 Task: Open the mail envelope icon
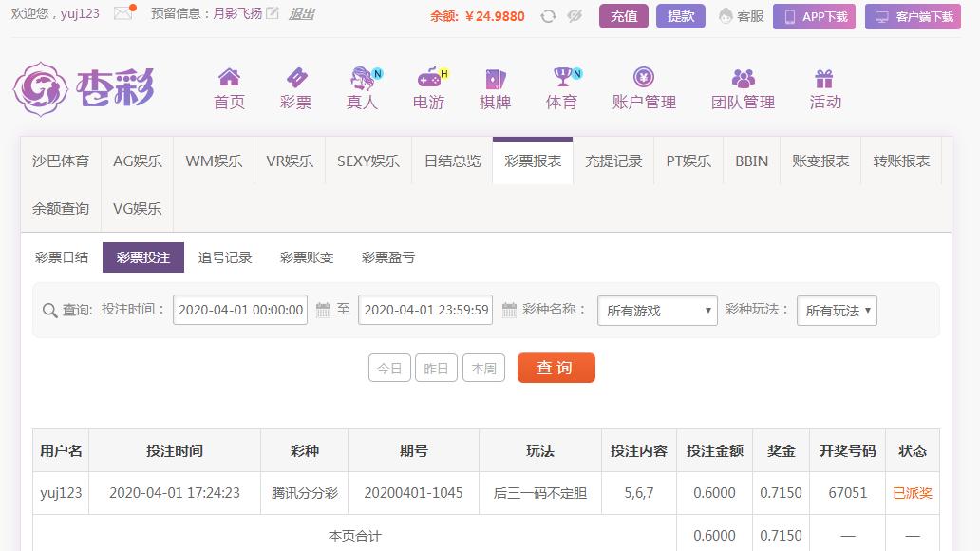[x=123, y=13]
